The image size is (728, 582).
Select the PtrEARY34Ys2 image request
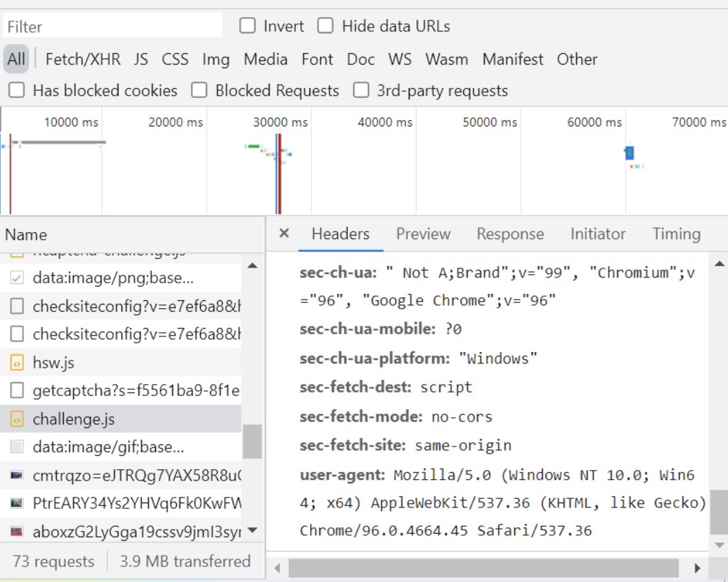coord(121,503)
